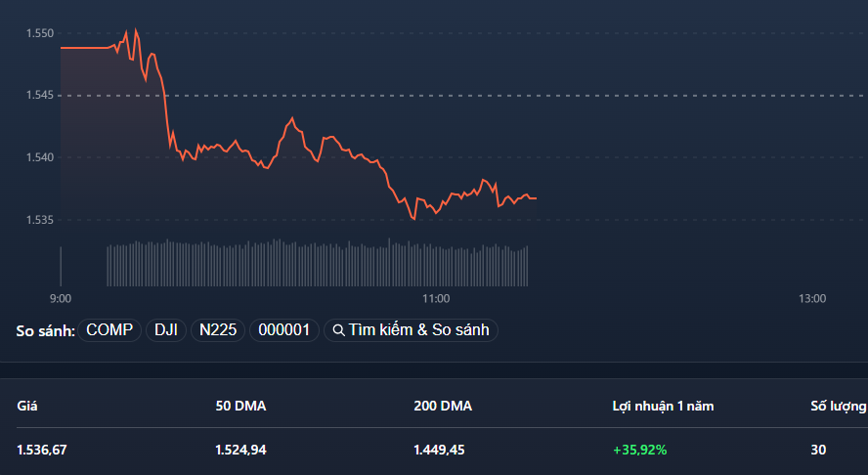Click the 200 DMA column header
868x475 pixels.
[x=443, y=406]
